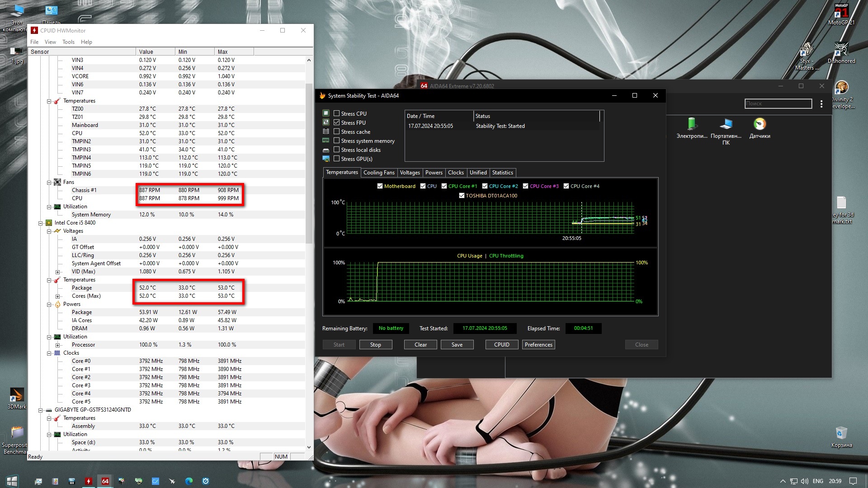Expand the VID (Max) tree node

pyautogui.click(x=57, y=272)
